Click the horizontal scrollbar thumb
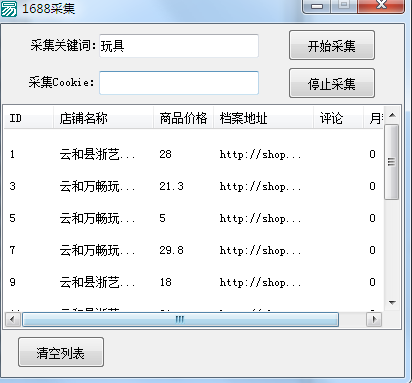 (x=180, y=320)
